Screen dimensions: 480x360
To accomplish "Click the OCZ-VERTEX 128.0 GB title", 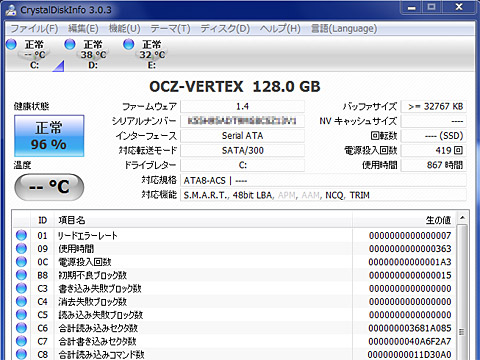I will (x=235, y=87).
